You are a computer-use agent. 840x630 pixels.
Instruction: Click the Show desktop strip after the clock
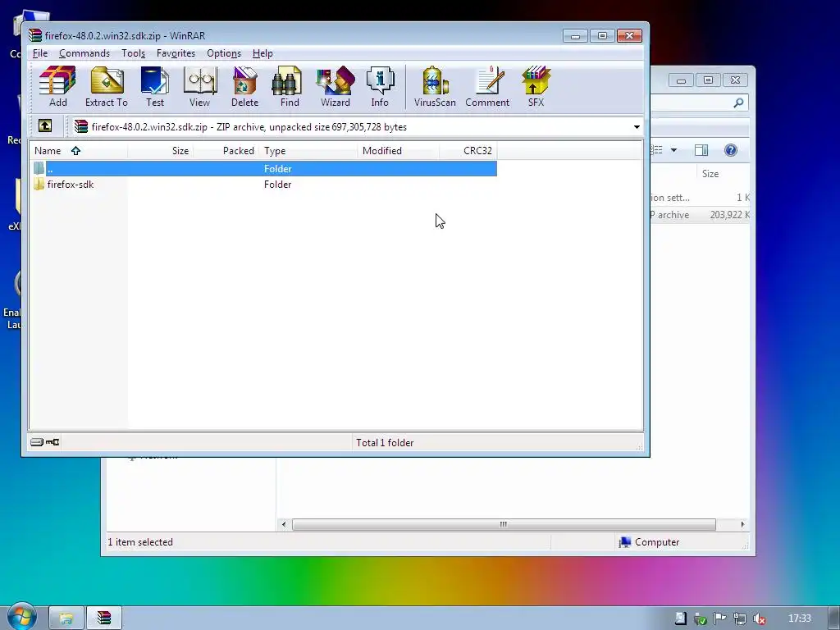coord(834,619)
